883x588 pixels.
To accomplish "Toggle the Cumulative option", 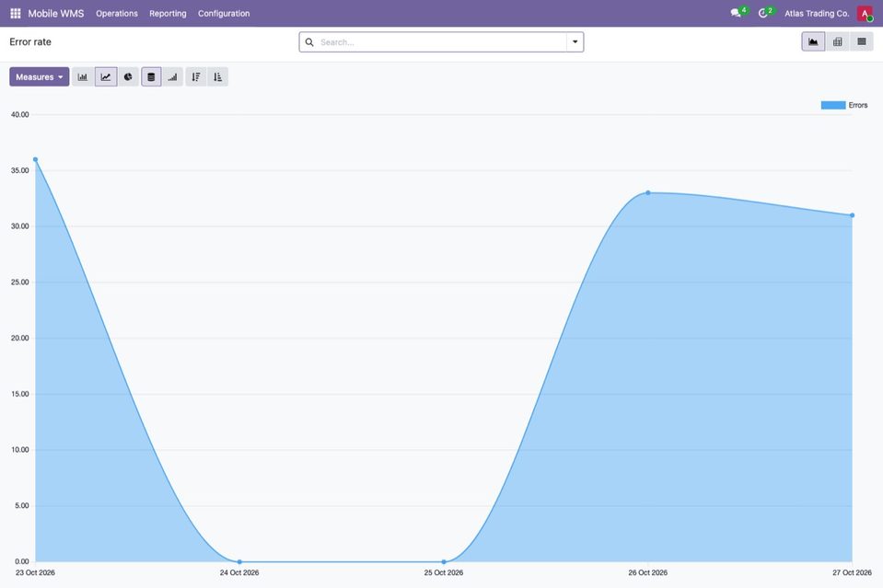I will tap(172, 77).
